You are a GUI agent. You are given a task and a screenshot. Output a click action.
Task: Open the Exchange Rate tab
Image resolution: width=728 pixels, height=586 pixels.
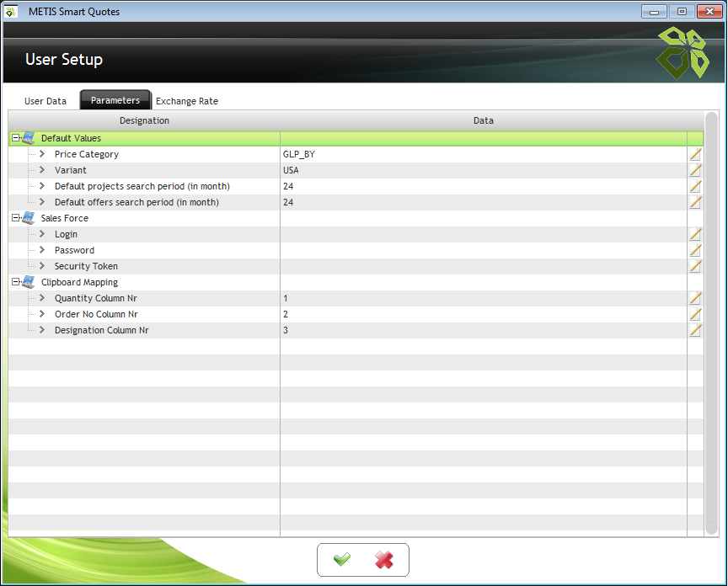[187, 101]
